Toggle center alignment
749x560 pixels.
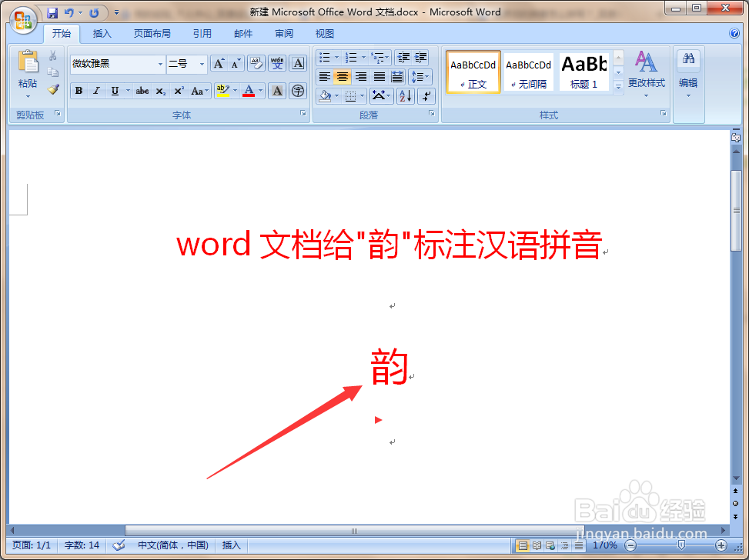click(343, 76)
